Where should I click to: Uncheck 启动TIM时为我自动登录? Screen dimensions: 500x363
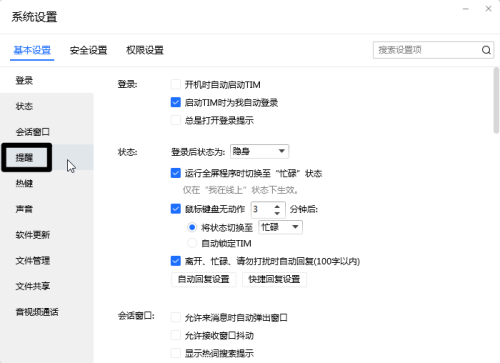click(x=176, y=102)
